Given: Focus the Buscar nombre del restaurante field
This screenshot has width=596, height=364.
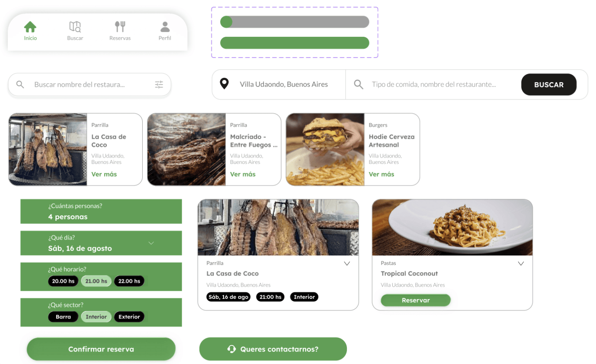Looking at the screenshot, I should coord(90,85).
